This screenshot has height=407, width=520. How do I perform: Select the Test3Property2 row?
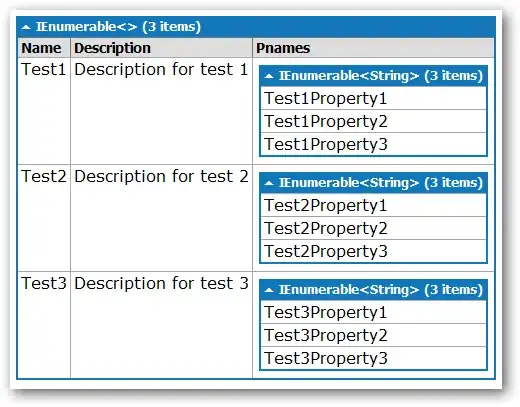pos(373,335)
